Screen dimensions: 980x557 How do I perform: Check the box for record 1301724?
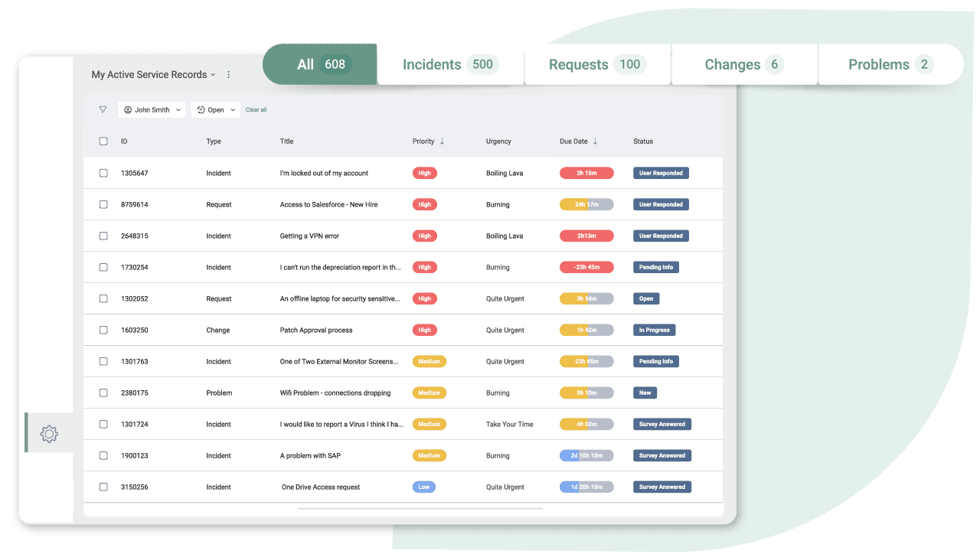103,424
